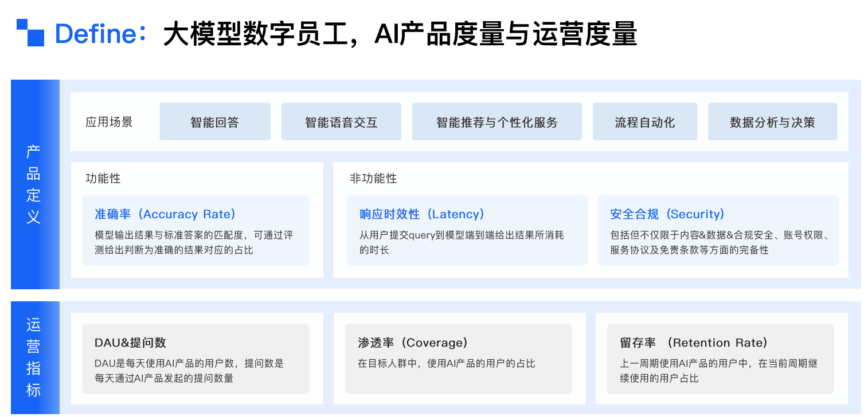Image resolution: width=868 pixels, height=417 pixels.
Task: Click the '安全合规（Security）' heading
Action: pyautogui.click(x=667, y=214)
